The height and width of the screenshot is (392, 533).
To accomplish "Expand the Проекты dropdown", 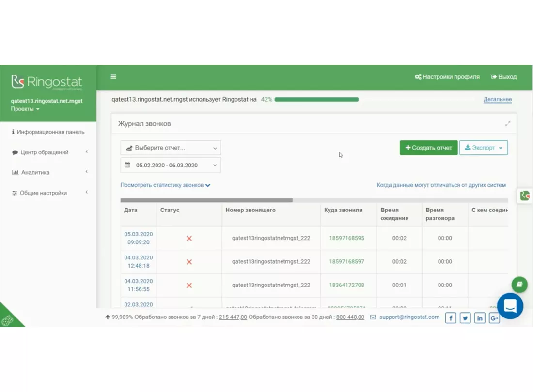I will tap(25, 109).
